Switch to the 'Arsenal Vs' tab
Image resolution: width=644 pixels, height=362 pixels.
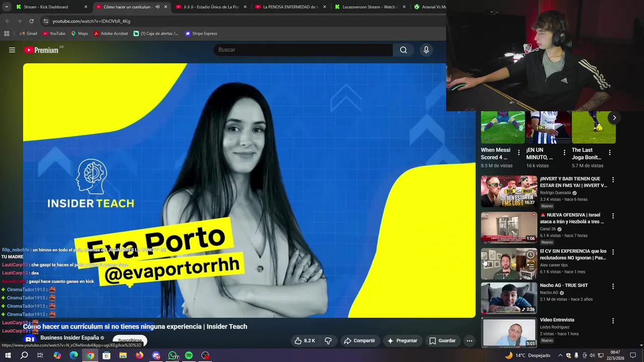point(429,7)
